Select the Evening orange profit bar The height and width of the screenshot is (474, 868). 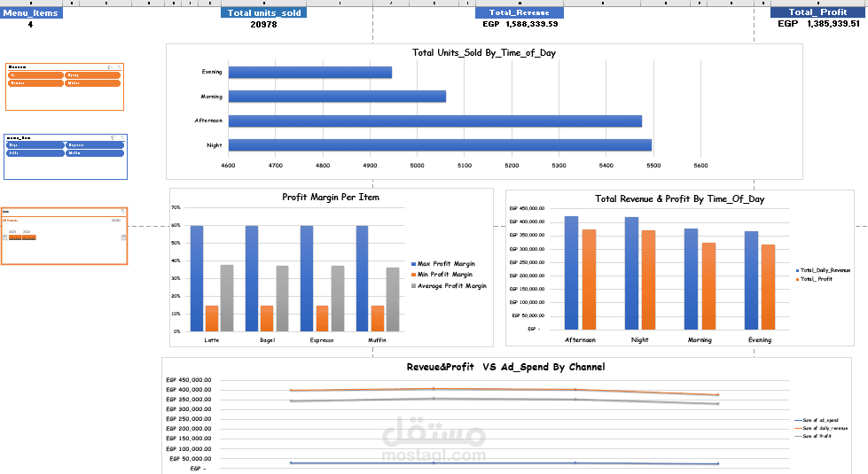pos(768,287)
